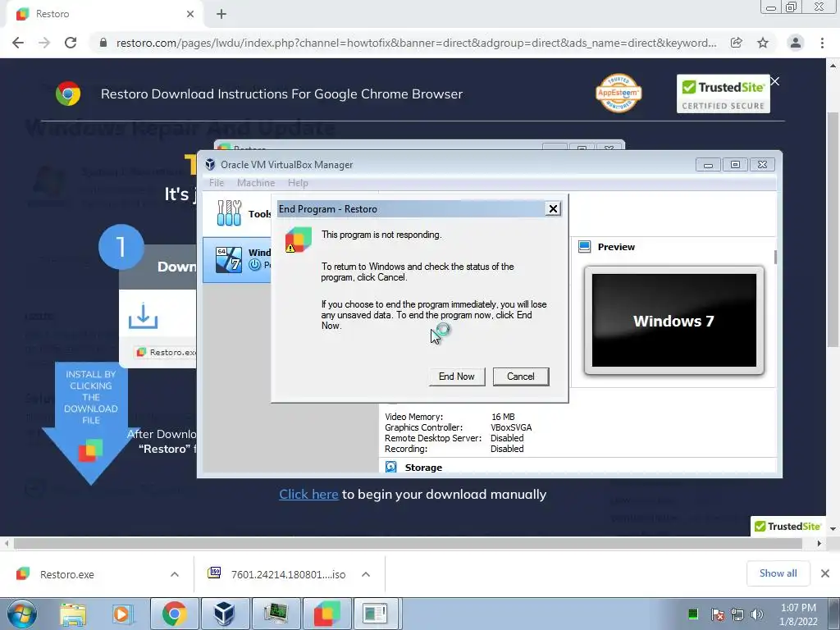
Task: Click the TrustedSite Certified Secure badge
Action: [x=724, y=94]
